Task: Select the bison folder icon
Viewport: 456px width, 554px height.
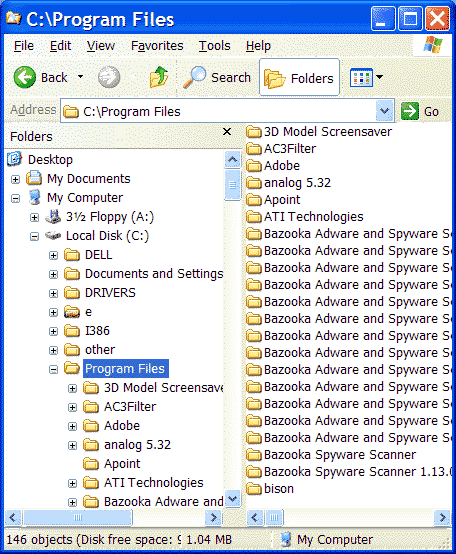Action: (254, 488)
